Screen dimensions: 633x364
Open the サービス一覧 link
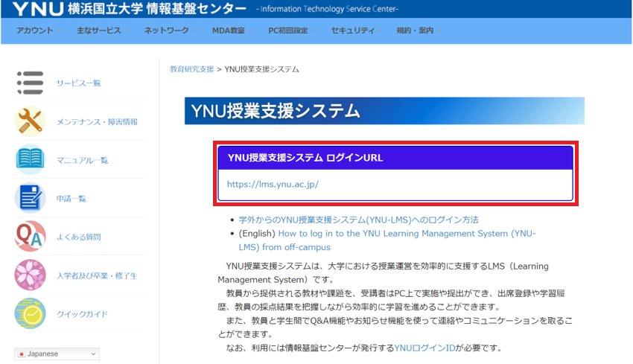79,83
